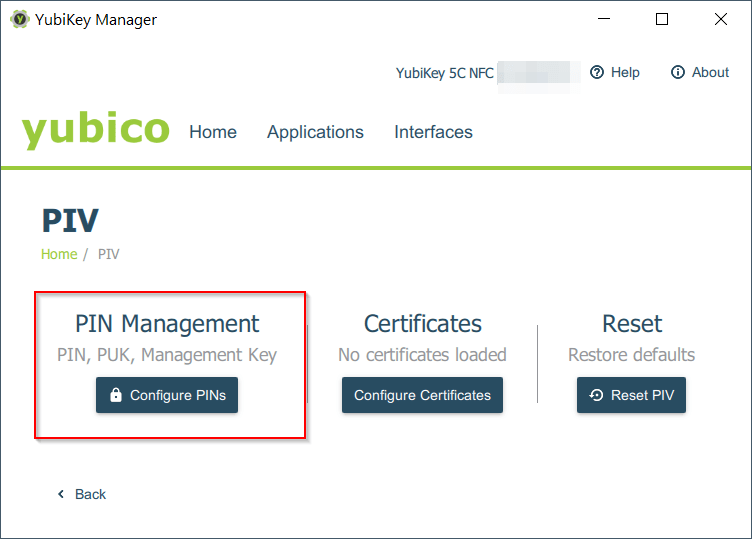Click the YubiKey 5C NFC device label
Image resolution: width=752 pixels, height=539 pixels.
point(444,73)
